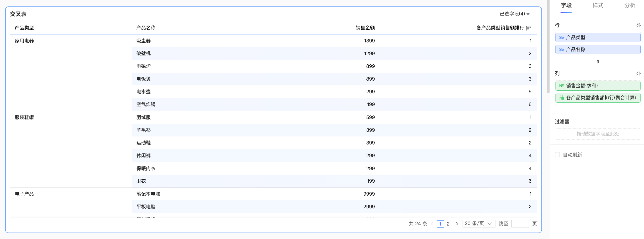Select 各产品类型销售额排行(聚合计算) column field pill
This screenshot has height=239, width=644.
pos(598,98)
